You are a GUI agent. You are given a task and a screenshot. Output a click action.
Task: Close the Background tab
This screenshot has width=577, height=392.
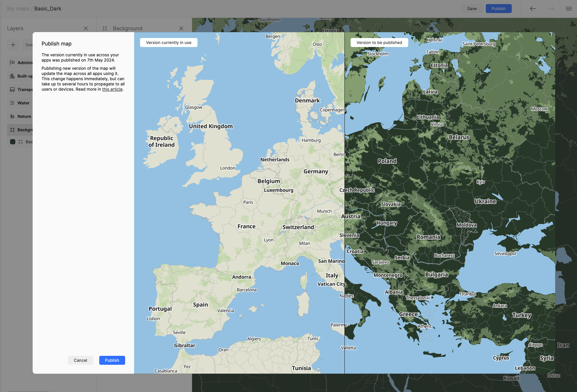tap(181, 28)
